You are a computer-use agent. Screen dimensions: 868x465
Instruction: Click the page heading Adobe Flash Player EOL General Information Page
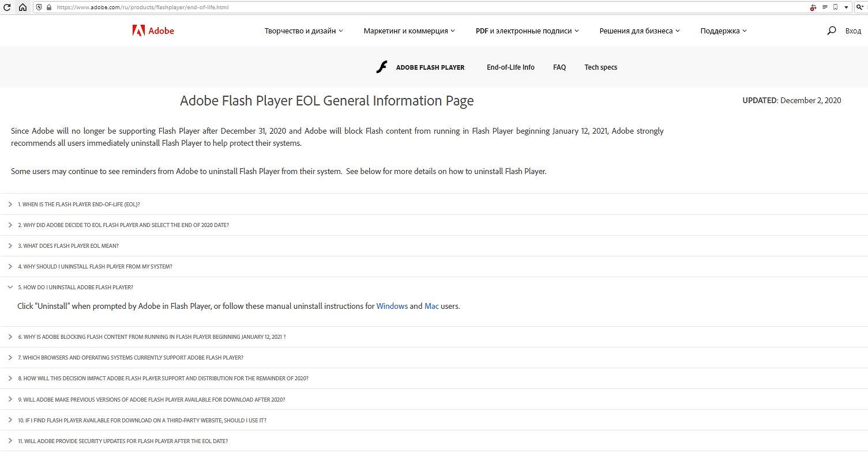click(326, 101)
